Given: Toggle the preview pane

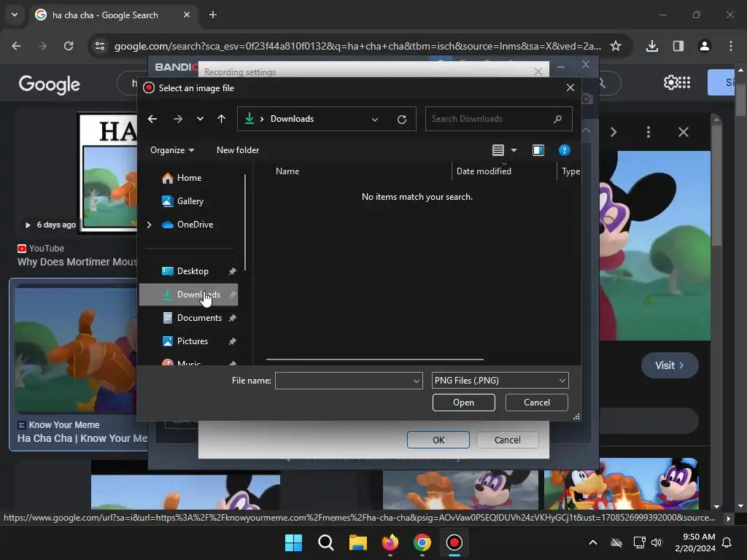Looking at the screenshot, I should [x=538, y=150].
